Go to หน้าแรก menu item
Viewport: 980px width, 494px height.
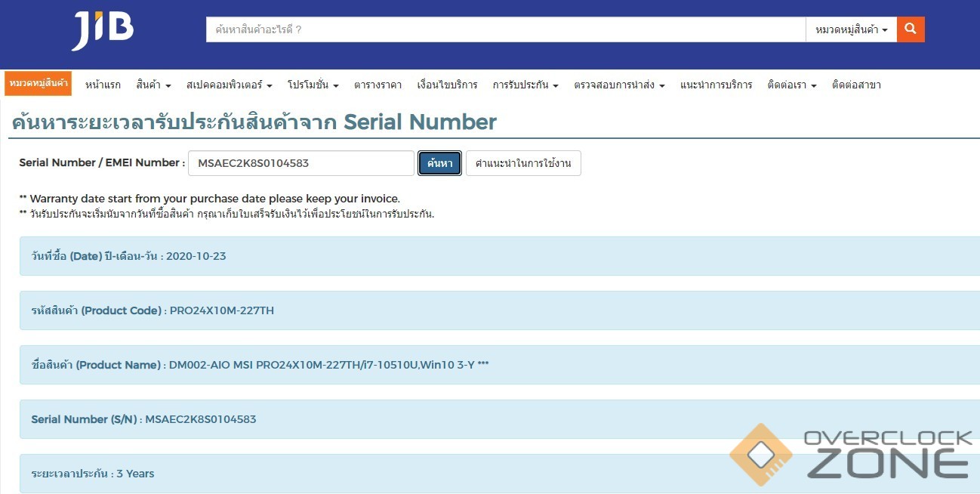(x=103, y=85)
